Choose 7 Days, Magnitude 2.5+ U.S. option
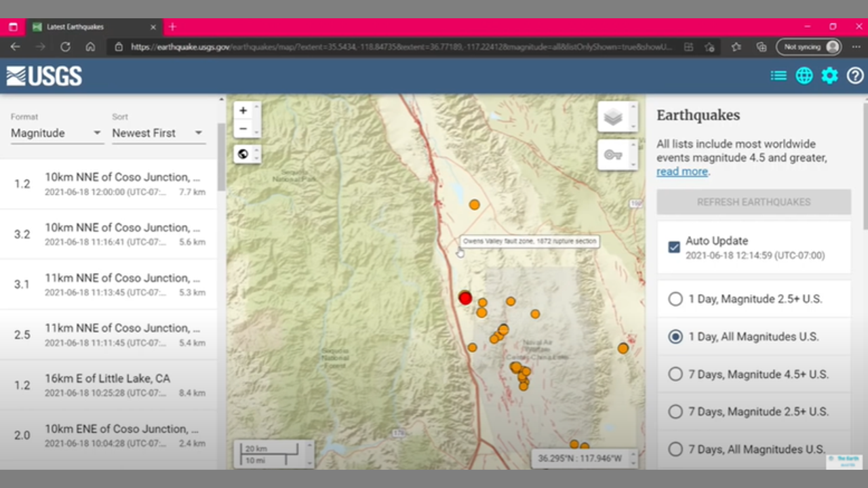868x488 pixels. coord(675,411)
